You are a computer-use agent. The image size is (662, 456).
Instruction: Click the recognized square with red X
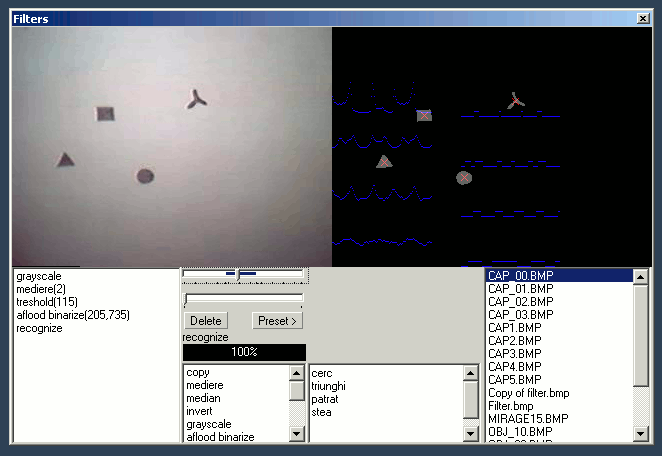coord(424,115)
